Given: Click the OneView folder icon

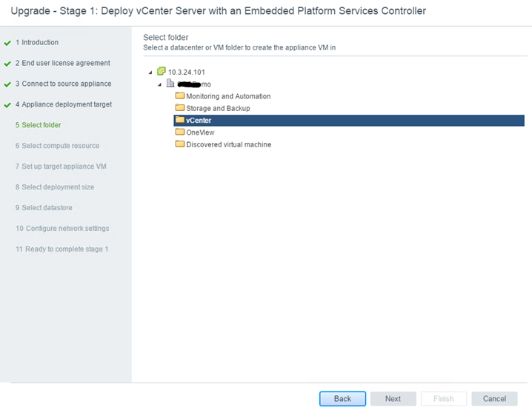Looking at the screenshot, I should click(180, 132).
